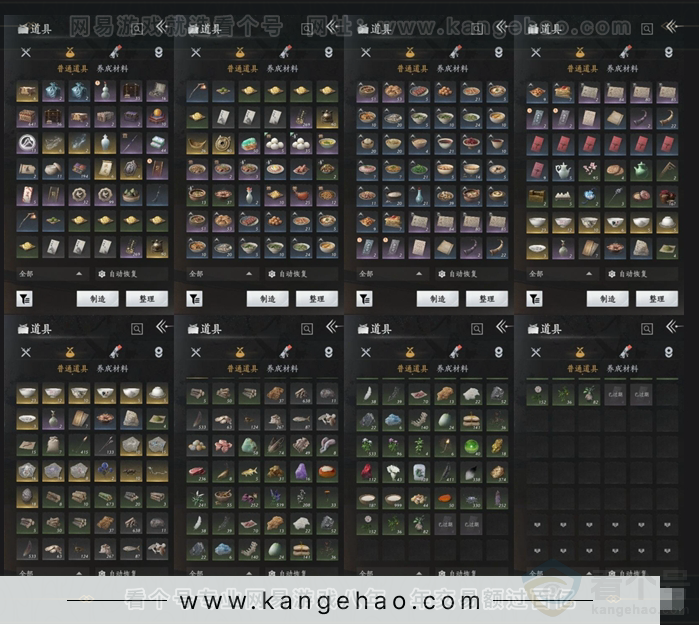Collapse the bottom-left panel with the double-arrow icon

[164, 328]
